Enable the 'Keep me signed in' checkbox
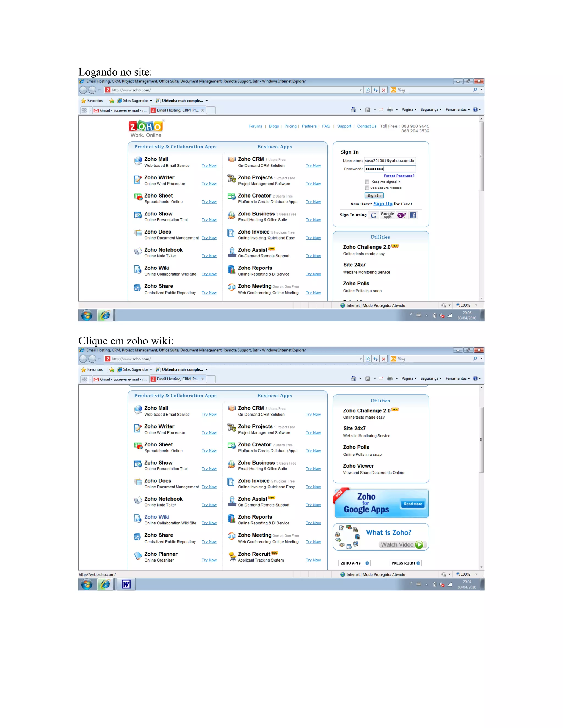Image resolution: width=563 pixels, height=728 pixels. click(x=367, y=182)
